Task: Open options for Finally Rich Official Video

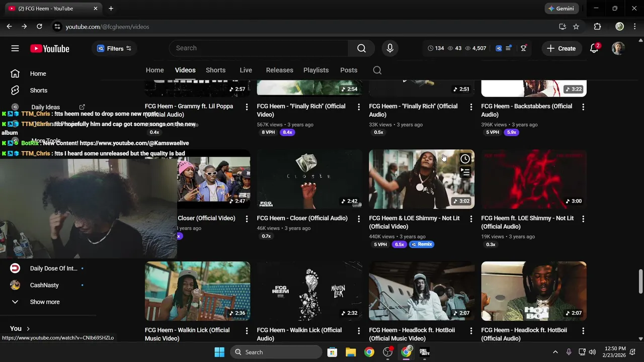Action: click(359, 107)
